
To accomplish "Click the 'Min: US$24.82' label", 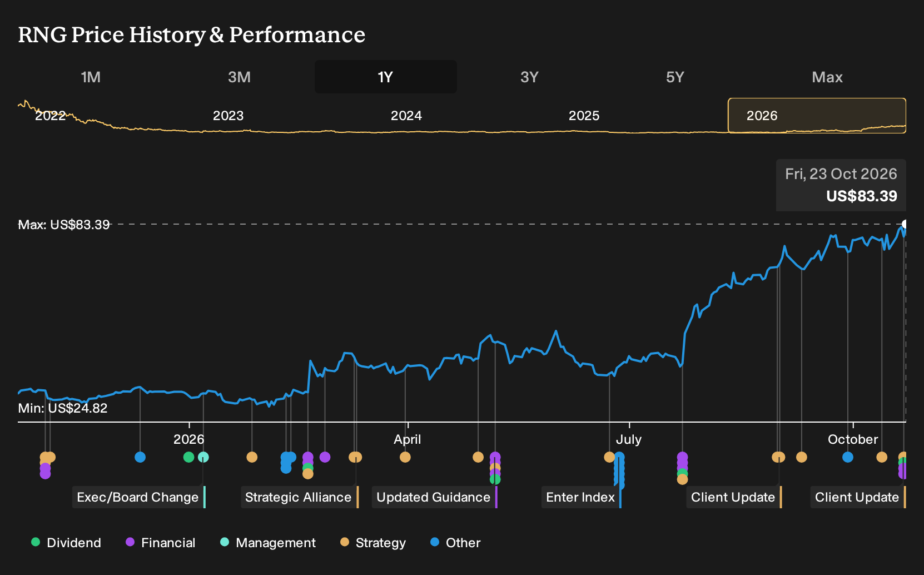I will point(63,408).
